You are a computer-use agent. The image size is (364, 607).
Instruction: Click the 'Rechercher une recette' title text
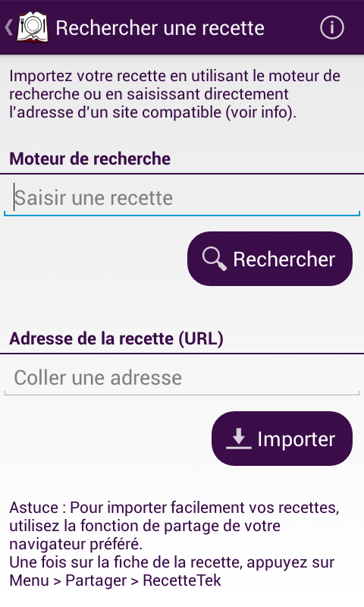160,28
